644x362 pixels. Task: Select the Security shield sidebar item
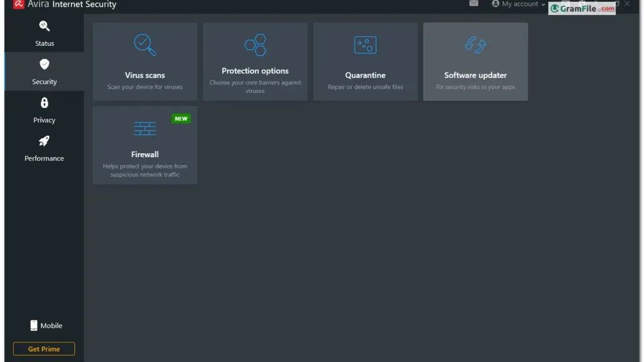(45, 72)
